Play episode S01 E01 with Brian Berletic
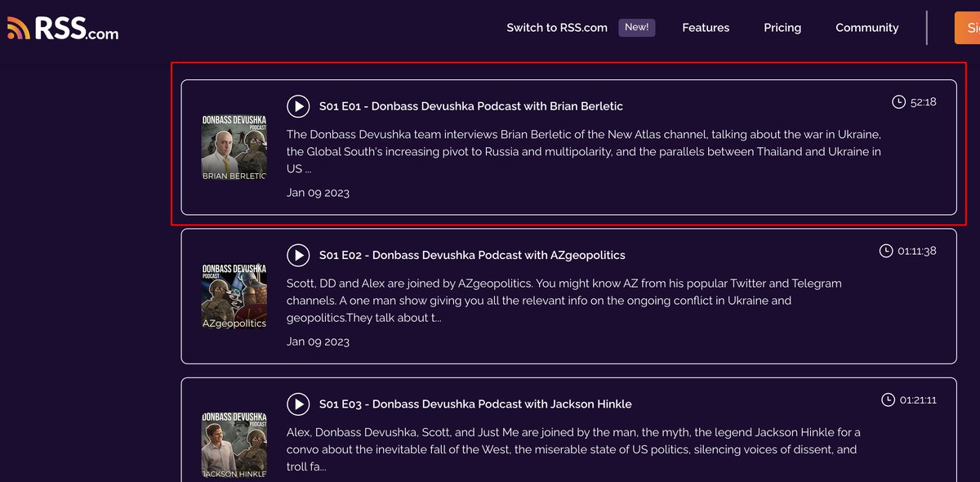The height and width of the screenshot is (482, 980). 298,106
